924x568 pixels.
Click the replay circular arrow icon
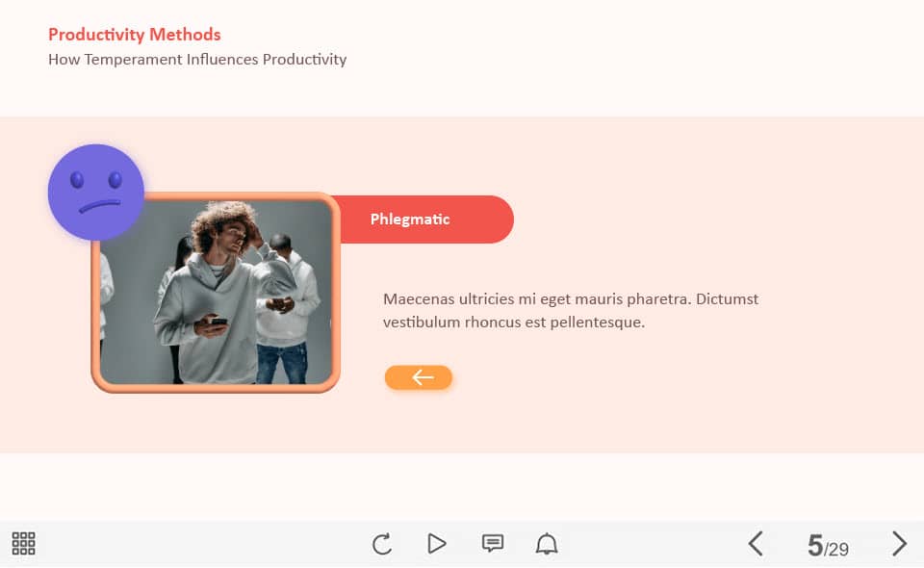(x=382, y=544)
